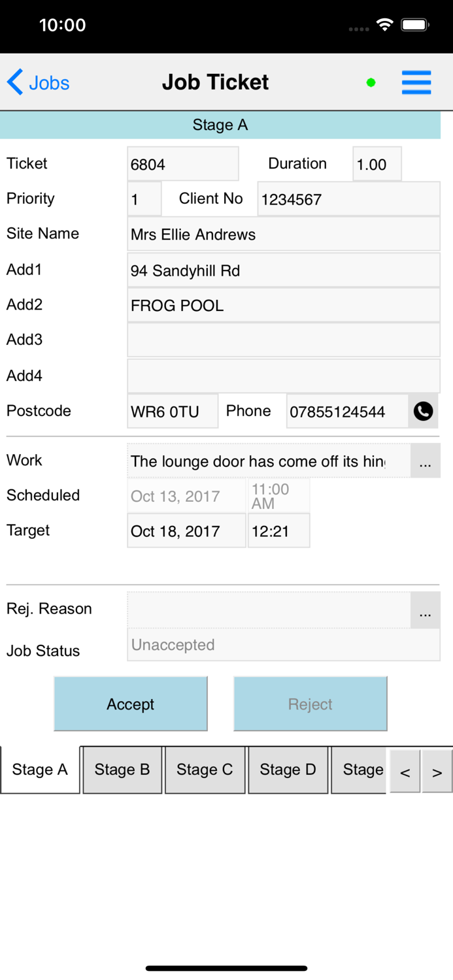Open the partially visible Stage E tab
Image resolution: width=453 pixels, height=980 pixels.
point(360,770)
